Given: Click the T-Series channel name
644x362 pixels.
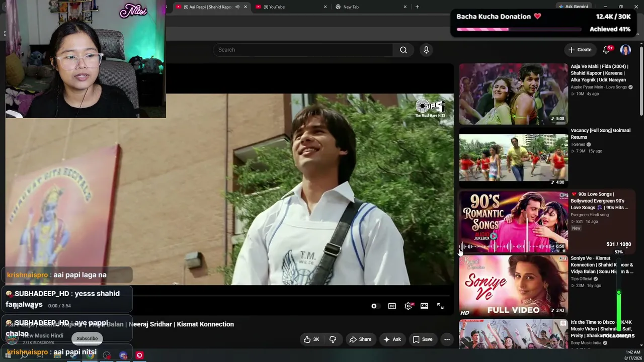Looking at the screenshot, I should [578, 145].
